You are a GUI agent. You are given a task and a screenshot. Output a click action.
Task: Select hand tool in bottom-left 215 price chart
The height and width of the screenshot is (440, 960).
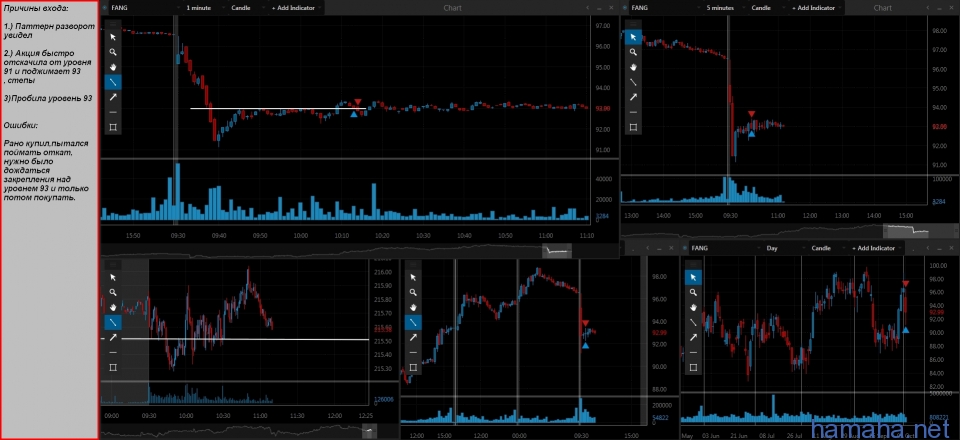(x=113, y=307)
